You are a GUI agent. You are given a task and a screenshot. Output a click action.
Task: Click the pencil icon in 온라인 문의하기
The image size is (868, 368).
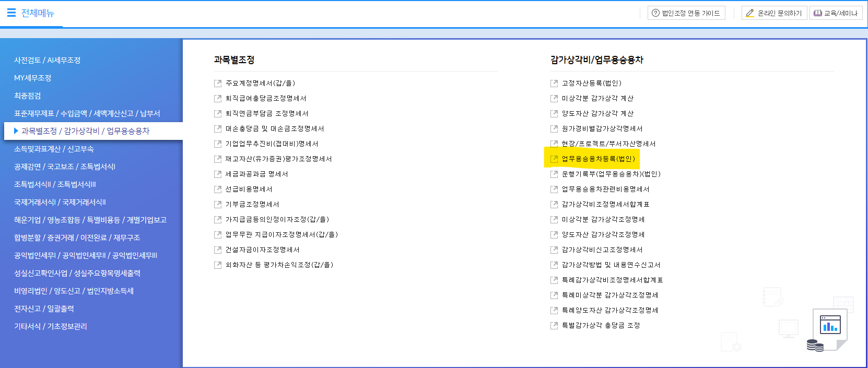pos(750,13)
